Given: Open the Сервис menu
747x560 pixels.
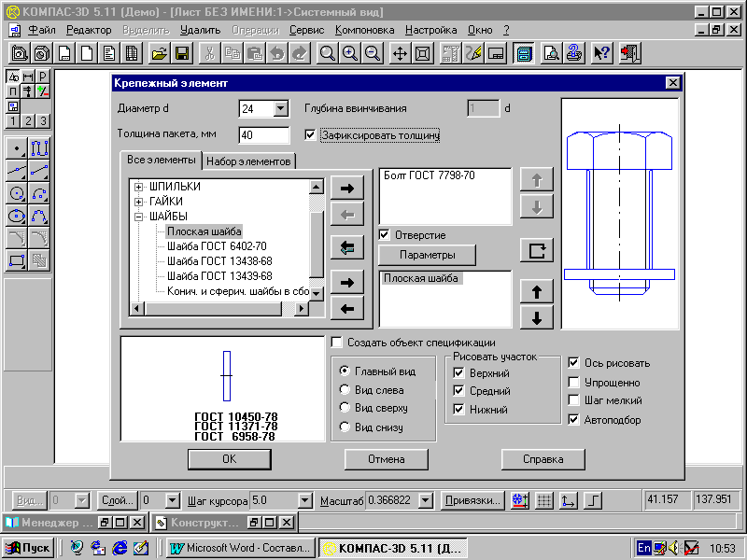Looking at the screenshot, I should coord(307,30).
